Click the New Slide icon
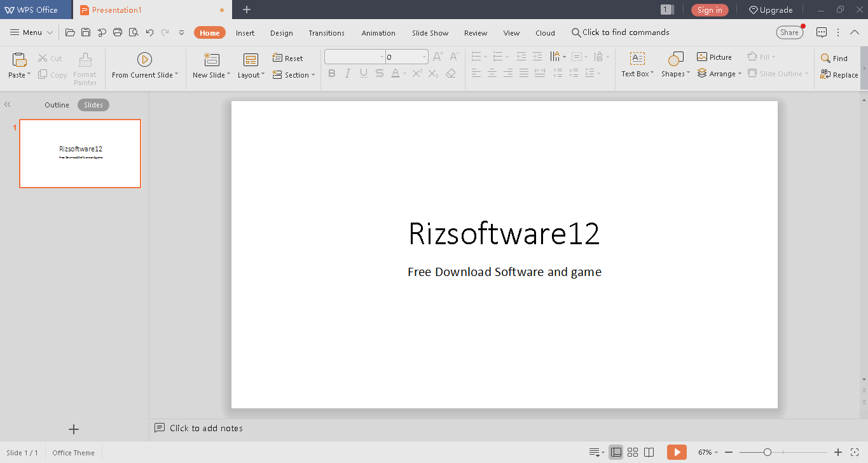868x463 pixels. [x=211, y=60]
